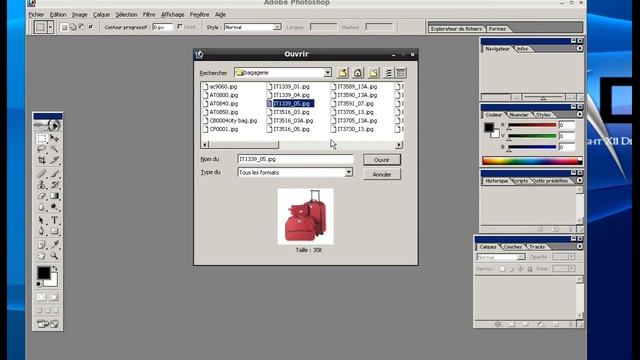
Task: Click the color spectrum ramp in Couleur panel
Action: 532,160
